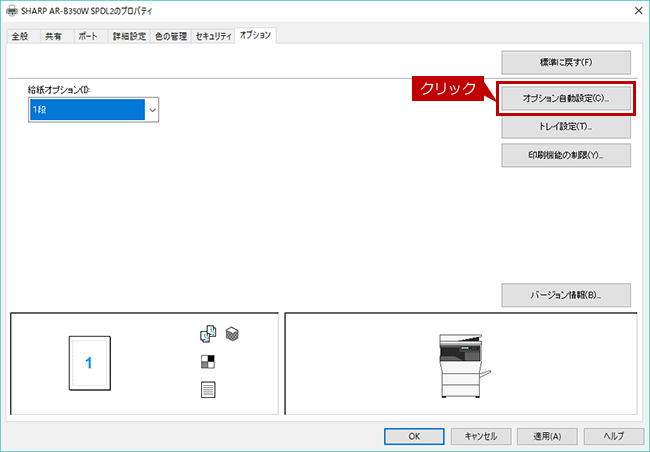Click the copier machine image
The height and width of the screenshot is (452, 650).
464,366
